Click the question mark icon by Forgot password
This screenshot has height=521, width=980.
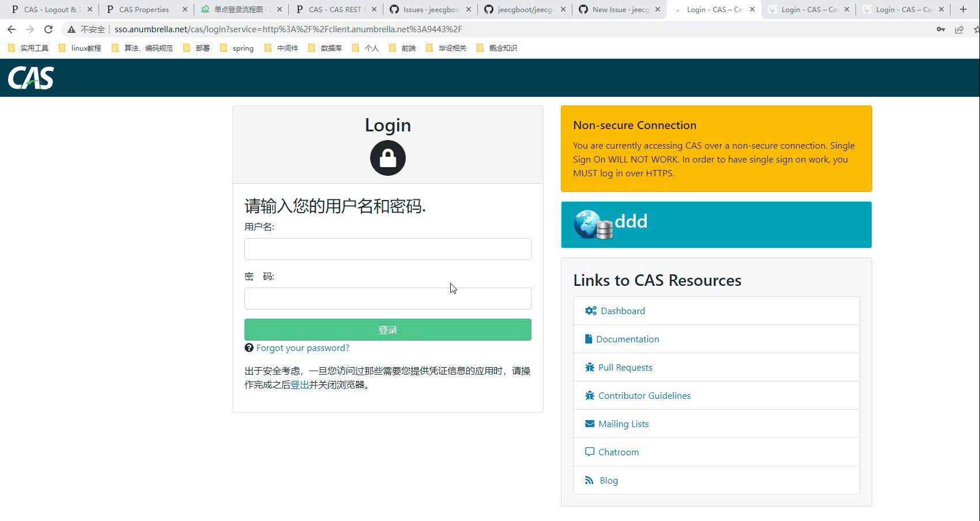pos(249,348)
